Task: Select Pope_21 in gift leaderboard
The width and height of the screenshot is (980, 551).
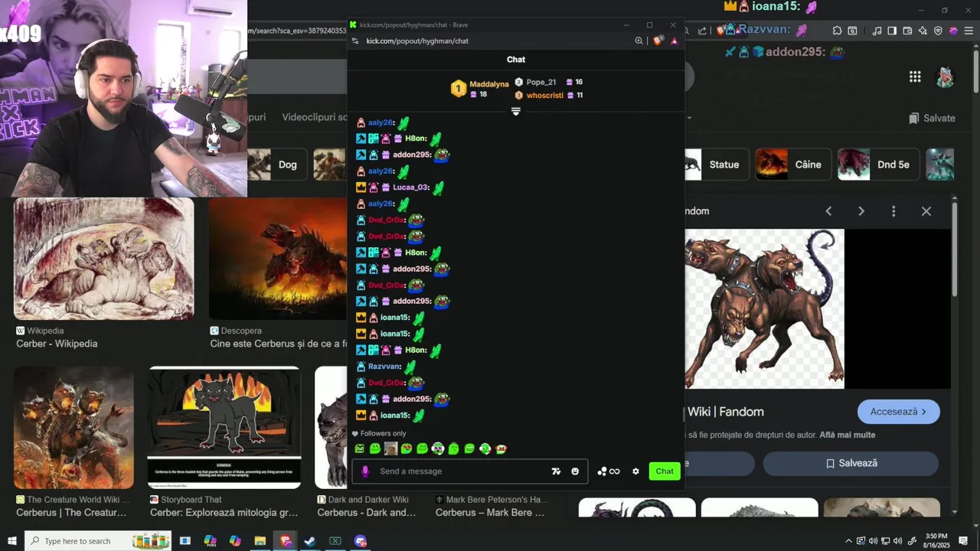Action: (541, 82)
